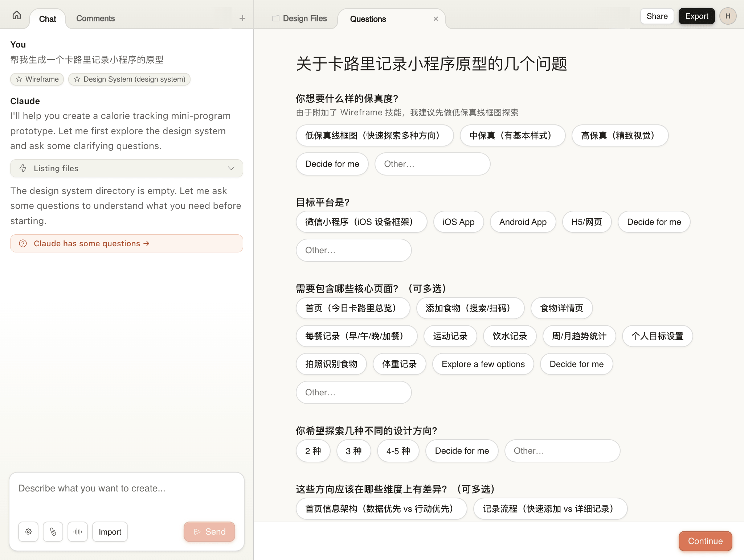Choose iOS App as target platform

point(458,222)
